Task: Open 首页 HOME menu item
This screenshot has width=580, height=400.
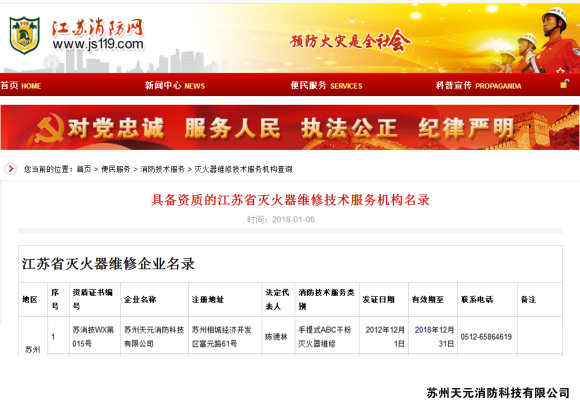Action: [21, 86]
